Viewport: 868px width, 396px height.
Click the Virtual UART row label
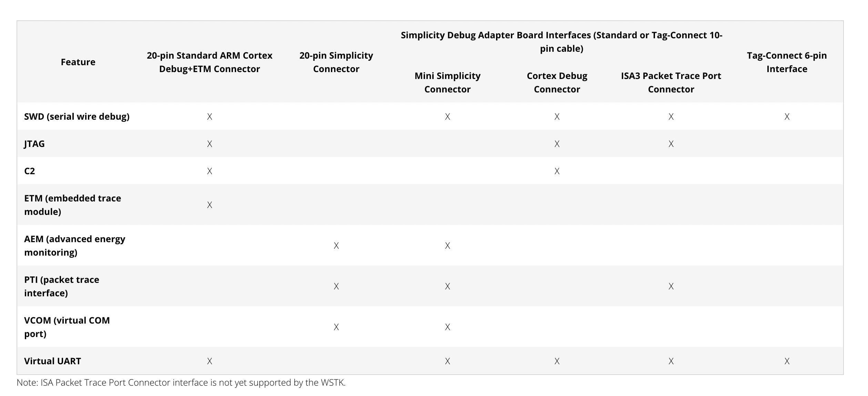52,361
